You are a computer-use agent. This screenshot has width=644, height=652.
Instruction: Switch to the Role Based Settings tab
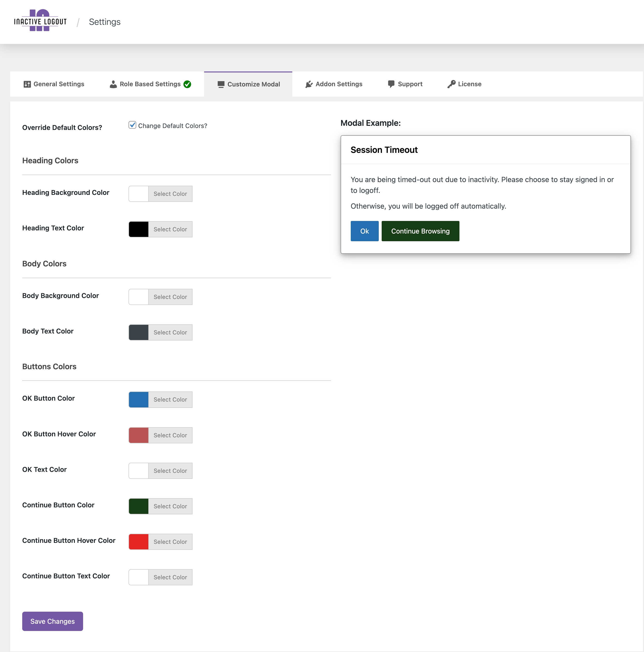(150, 84)
